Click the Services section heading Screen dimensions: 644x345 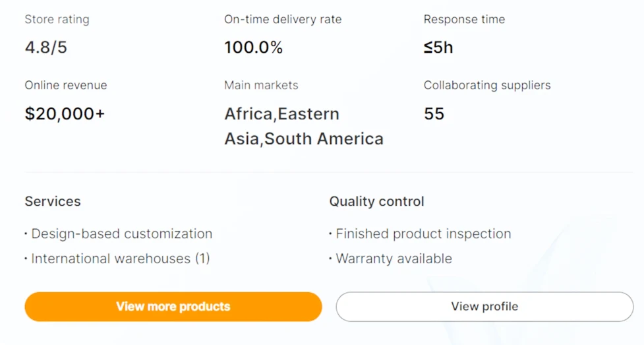click(53, 201)
